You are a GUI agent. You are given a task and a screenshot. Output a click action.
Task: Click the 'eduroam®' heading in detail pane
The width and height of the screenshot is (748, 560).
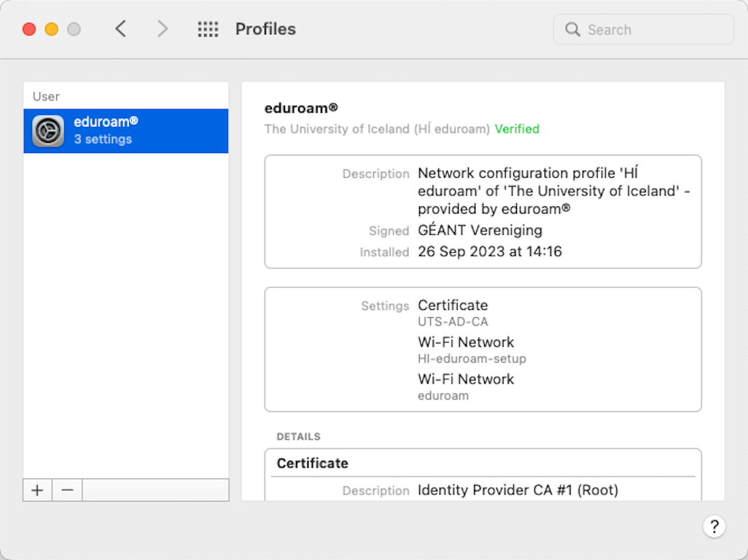(302, 108)
